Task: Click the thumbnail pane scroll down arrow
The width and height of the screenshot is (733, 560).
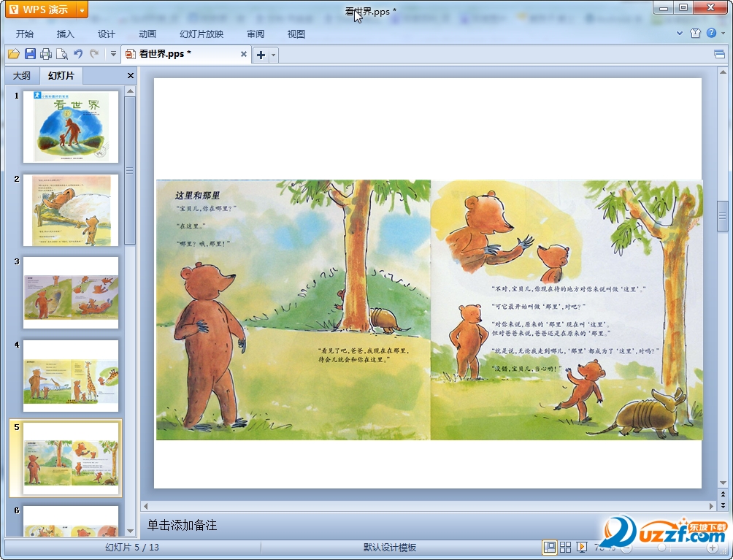Action: point(131,532)
